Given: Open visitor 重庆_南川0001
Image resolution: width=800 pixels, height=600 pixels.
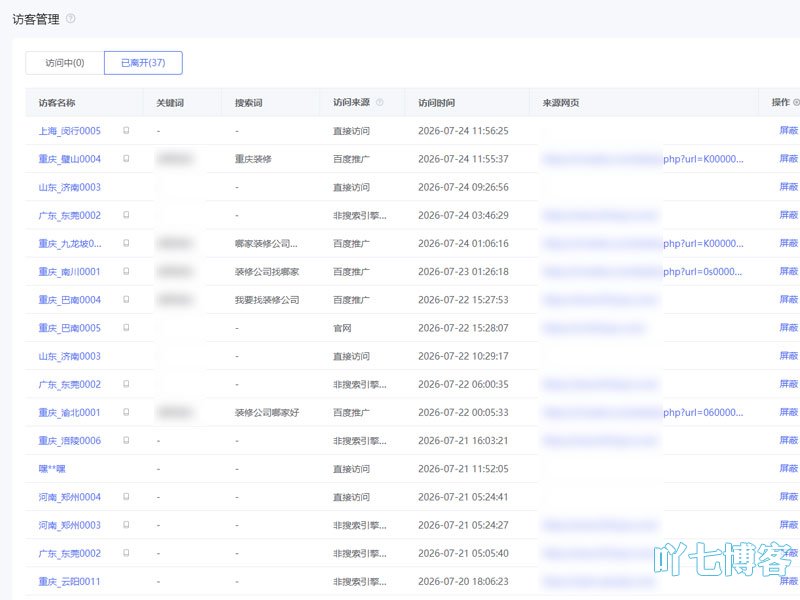Looking at the screenshot, I should point(70,272).
